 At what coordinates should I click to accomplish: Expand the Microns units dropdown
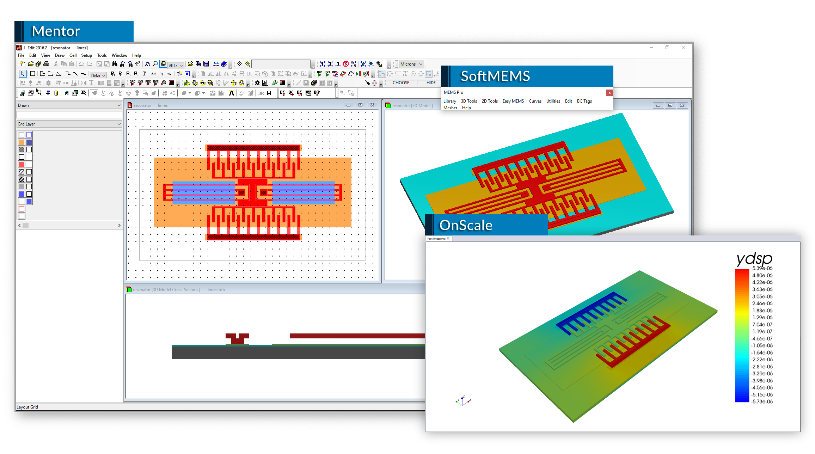(420, 64)
